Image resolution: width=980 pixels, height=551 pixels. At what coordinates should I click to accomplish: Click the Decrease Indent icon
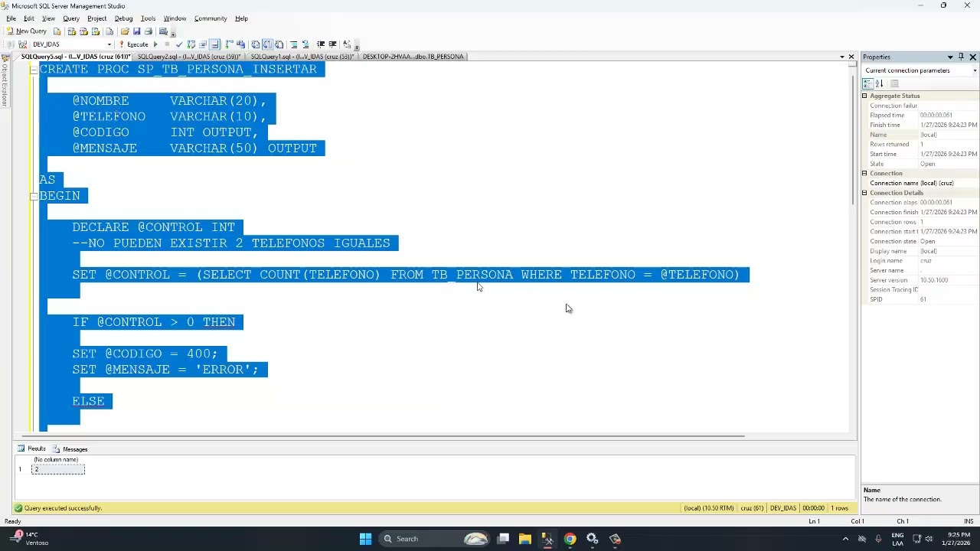pyautogui.click(x=321, y=44)
